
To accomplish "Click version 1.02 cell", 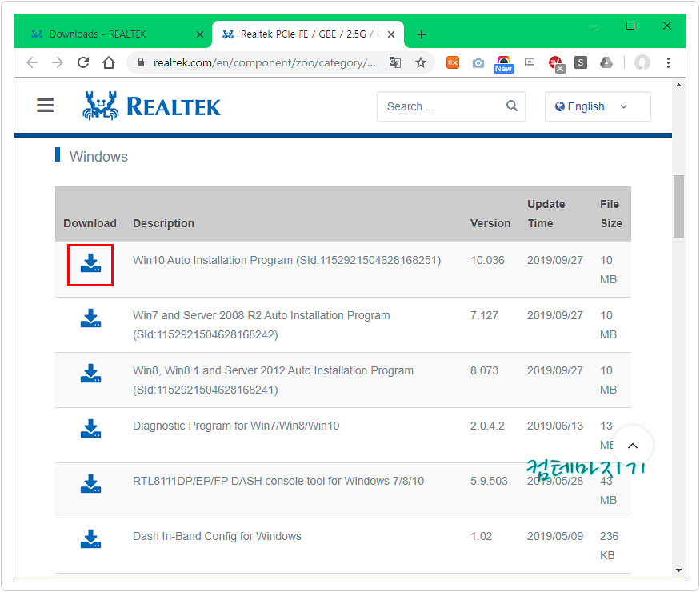I will [482, 536].
